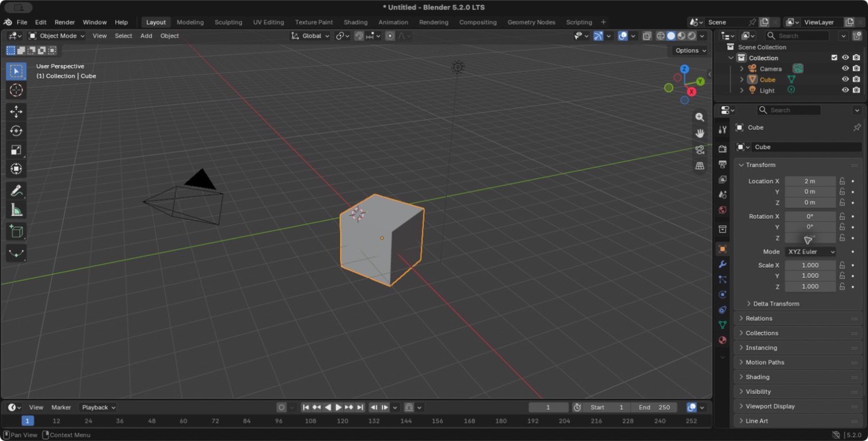Click the End frame 250 field
The height and width of the screenshot is (441, 868).
654,407
